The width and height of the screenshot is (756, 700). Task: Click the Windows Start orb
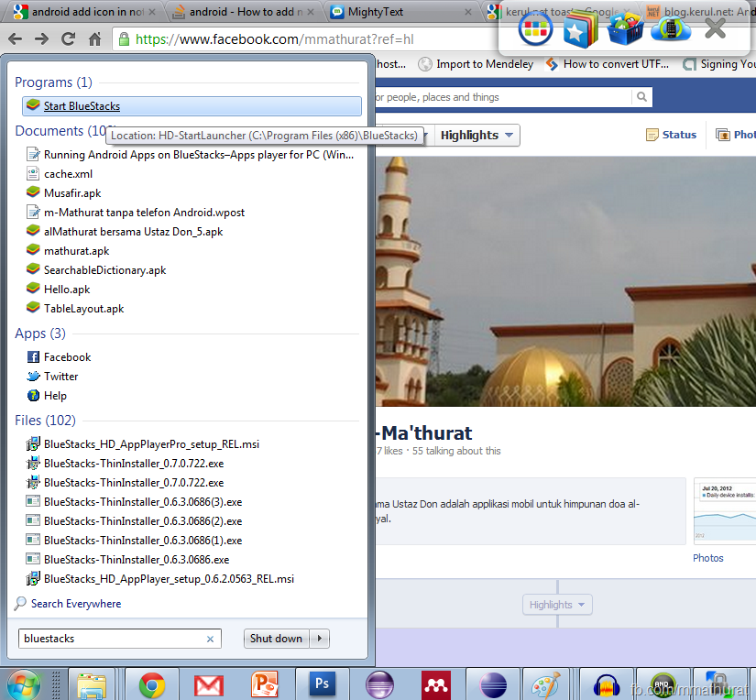(x=23, y=685)
